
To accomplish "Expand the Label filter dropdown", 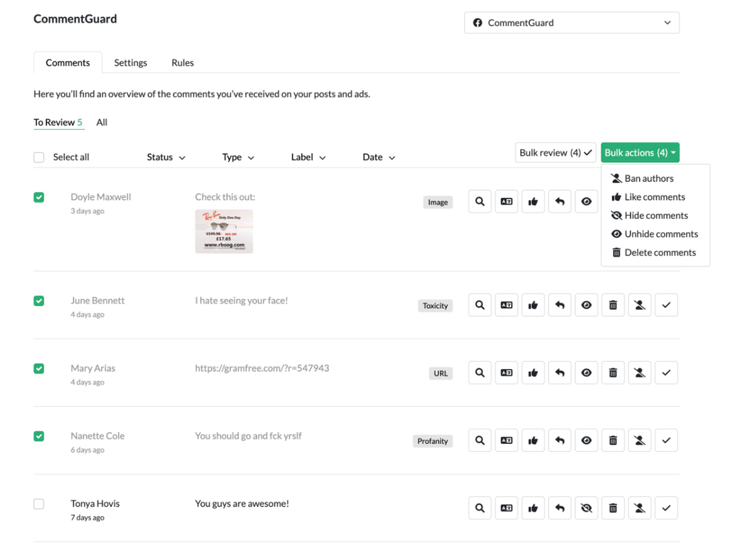I will (308, 157).
